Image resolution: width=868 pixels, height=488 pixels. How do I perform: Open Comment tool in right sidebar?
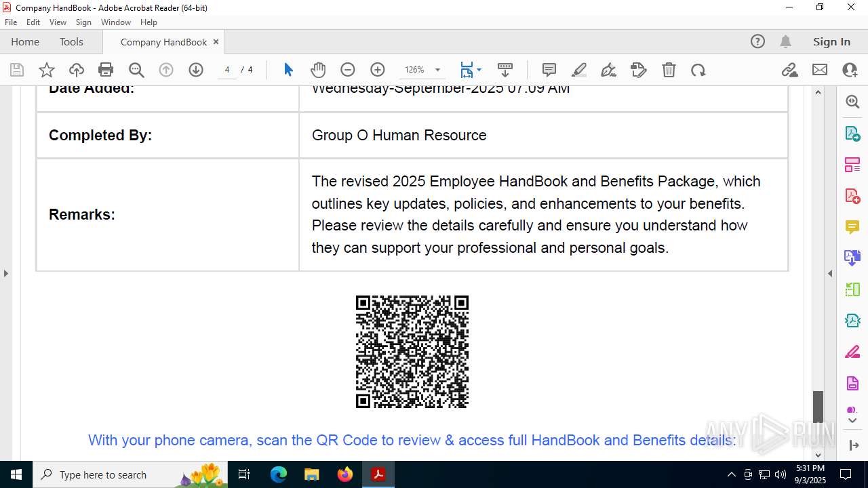852,227
